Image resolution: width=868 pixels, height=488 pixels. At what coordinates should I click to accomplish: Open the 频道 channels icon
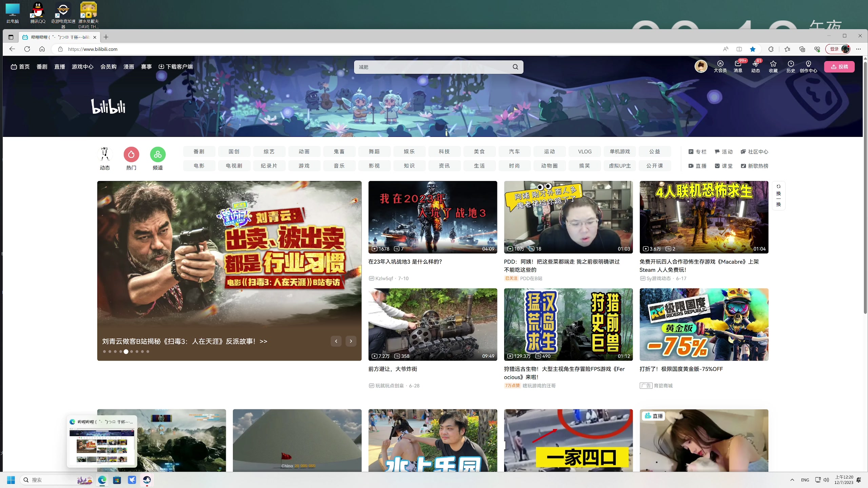coord(158,155)
